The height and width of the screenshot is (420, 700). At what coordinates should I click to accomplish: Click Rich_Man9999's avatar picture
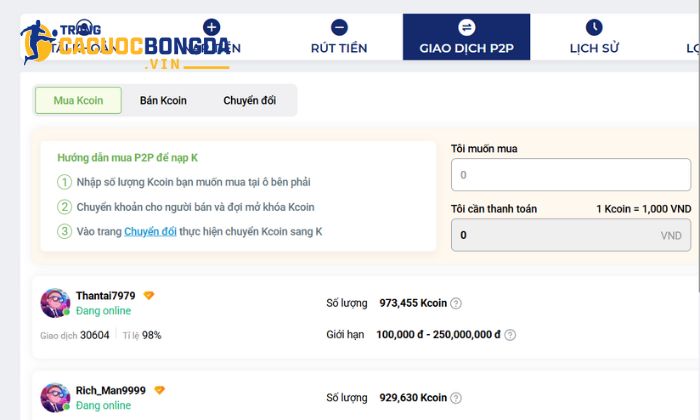[54, 397]
